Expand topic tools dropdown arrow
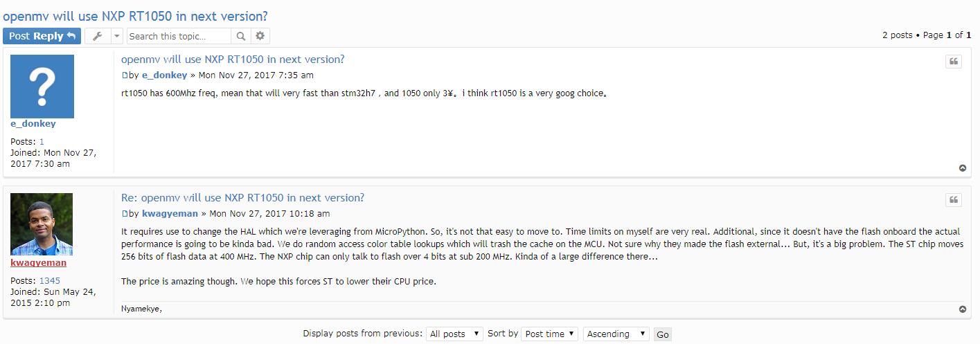This screenshot has width=980, height=344. pyautogui.click(x=116, y=36)
